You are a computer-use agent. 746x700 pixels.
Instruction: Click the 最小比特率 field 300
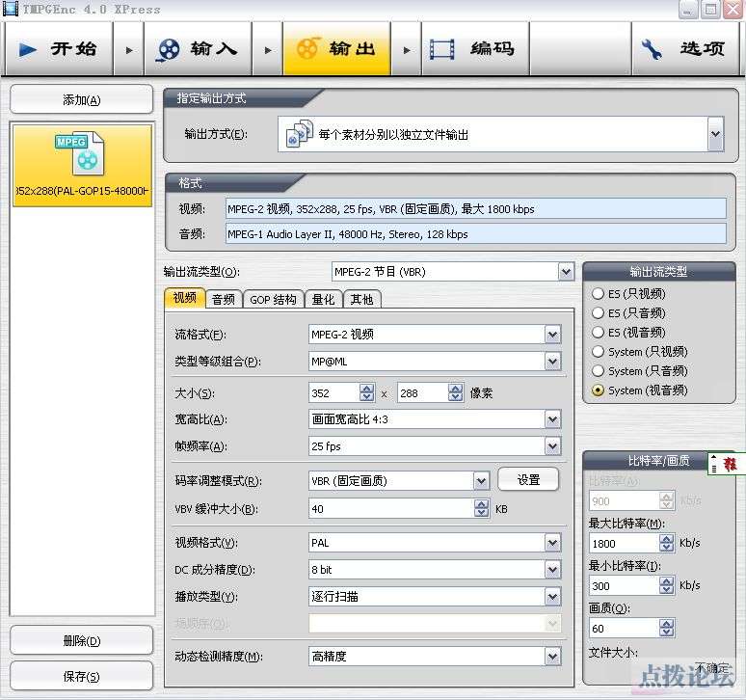tap(625, 586)
